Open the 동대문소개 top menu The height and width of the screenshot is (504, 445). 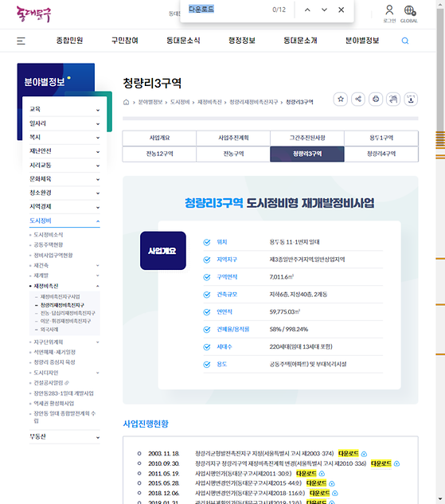point(300,41)
